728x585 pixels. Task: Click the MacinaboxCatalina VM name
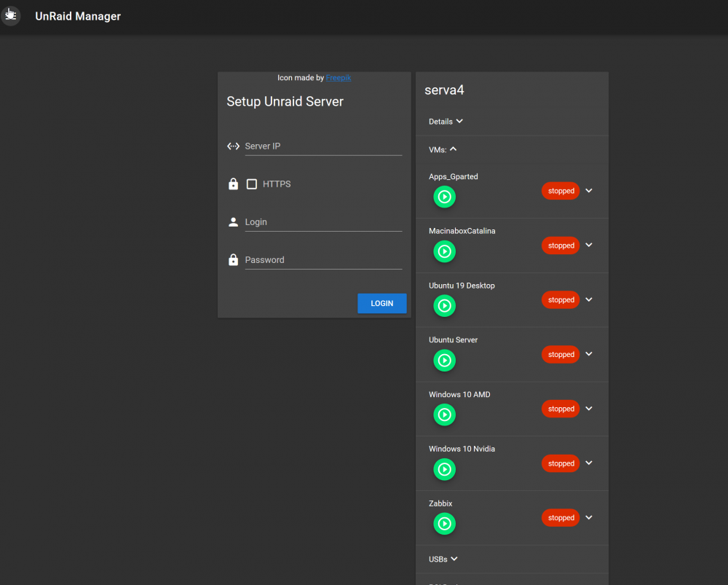coord(462,231)
